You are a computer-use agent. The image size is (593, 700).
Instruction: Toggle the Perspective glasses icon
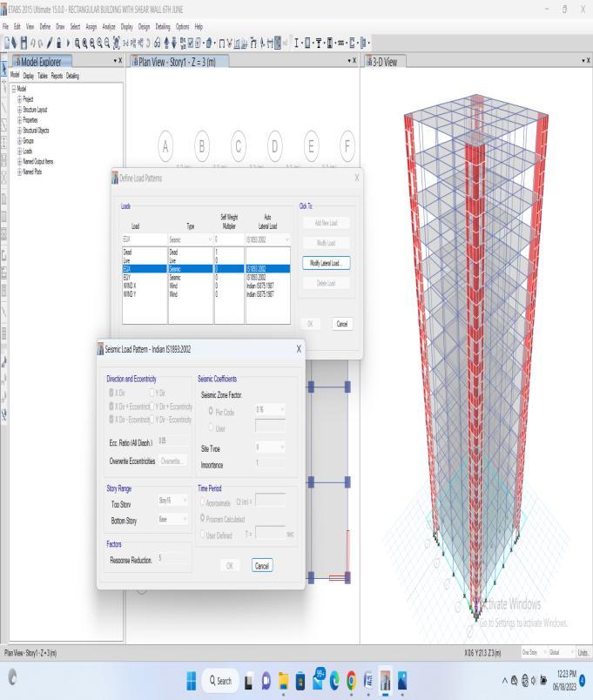tap(158, 44)
